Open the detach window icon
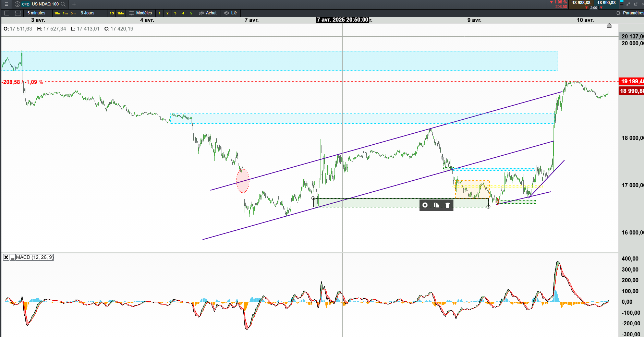The image size is (644, 337). coord(636,4)
